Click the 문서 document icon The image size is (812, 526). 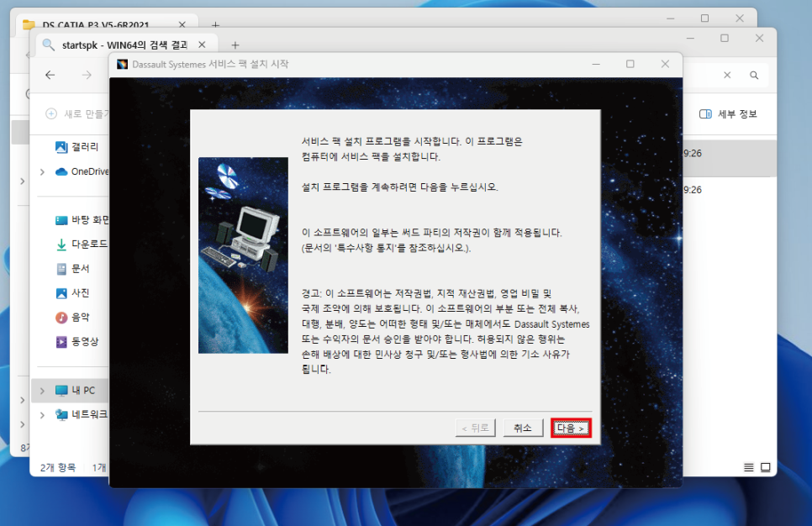61,269
